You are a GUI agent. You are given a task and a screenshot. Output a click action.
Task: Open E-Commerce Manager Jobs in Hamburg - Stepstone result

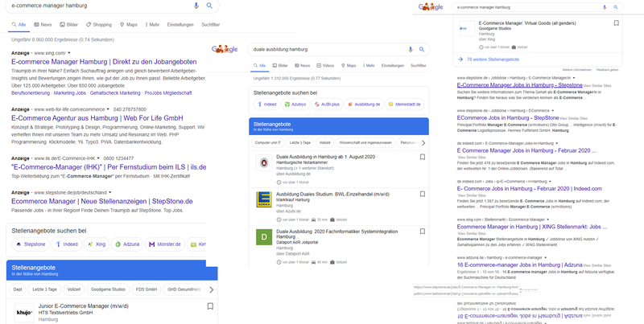pos(519,85)
